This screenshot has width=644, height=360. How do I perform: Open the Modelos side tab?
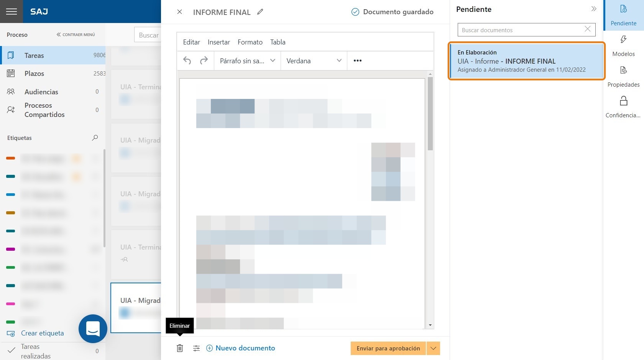(624, 46)
